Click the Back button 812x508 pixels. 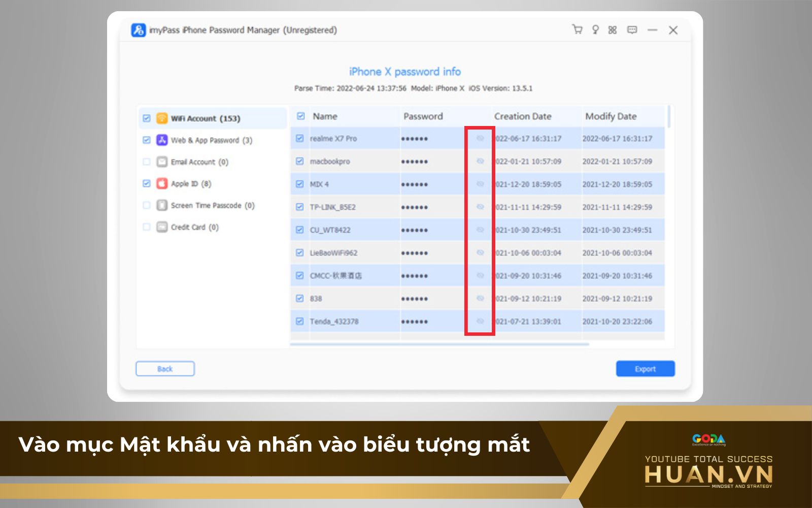[x=165, y=369]
